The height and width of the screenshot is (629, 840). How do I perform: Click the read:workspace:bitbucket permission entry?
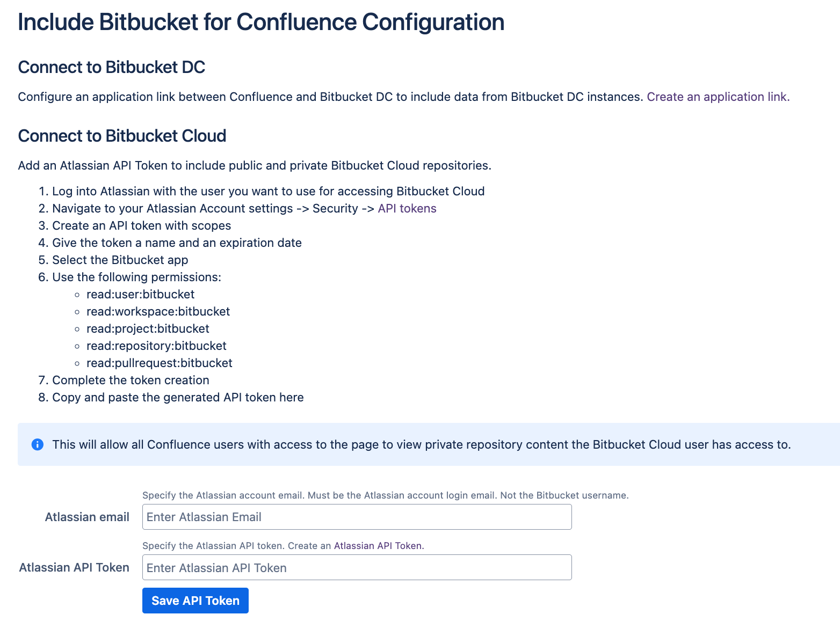(x=158, y=311)
